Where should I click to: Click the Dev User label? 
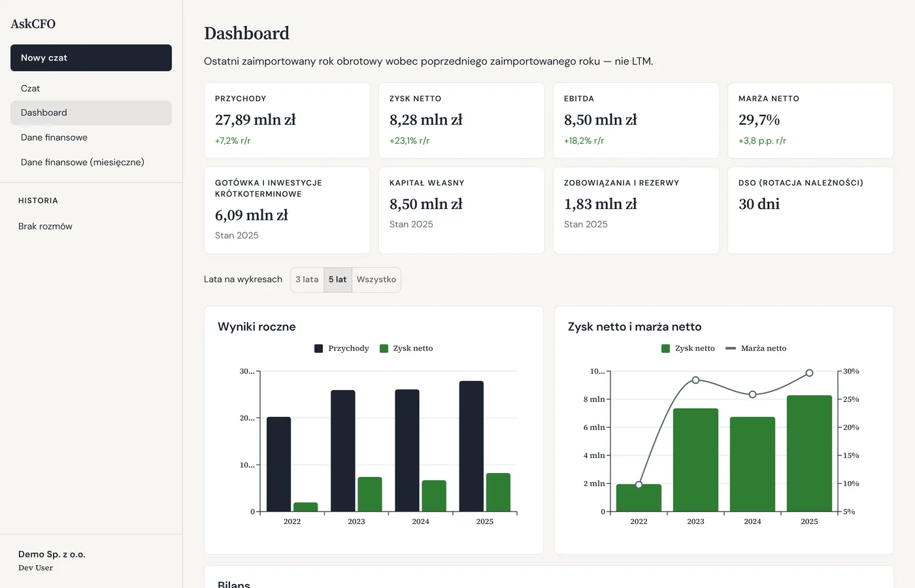(x=35, y=568)
